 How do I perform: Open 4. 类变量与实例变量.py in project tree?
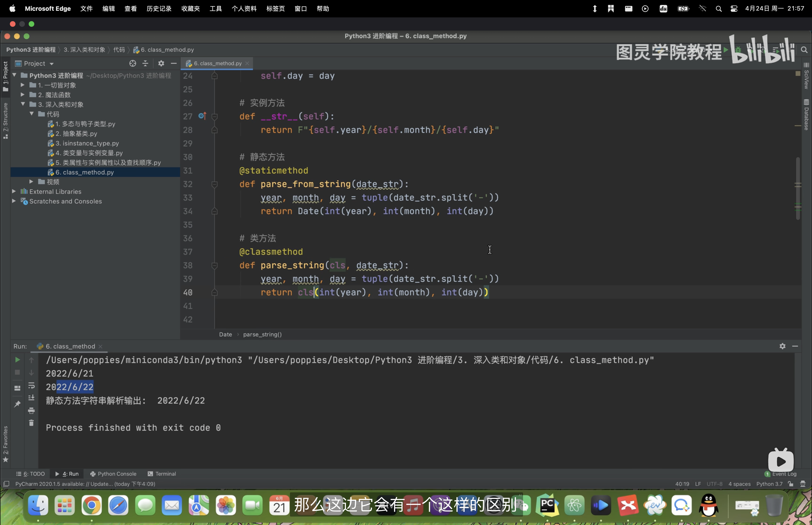pos(89,153)
